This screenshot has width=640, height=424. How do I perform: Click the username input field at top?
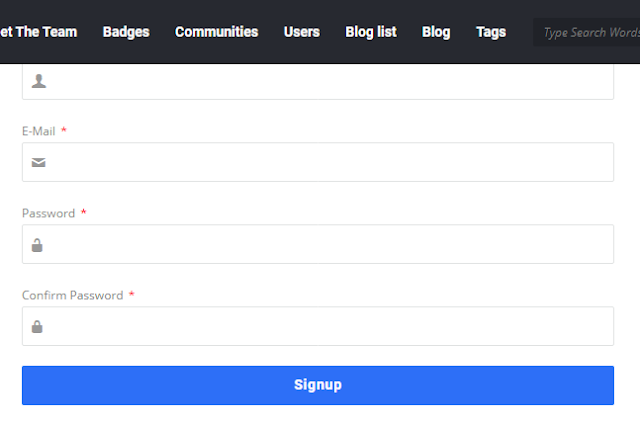point(318,81)
